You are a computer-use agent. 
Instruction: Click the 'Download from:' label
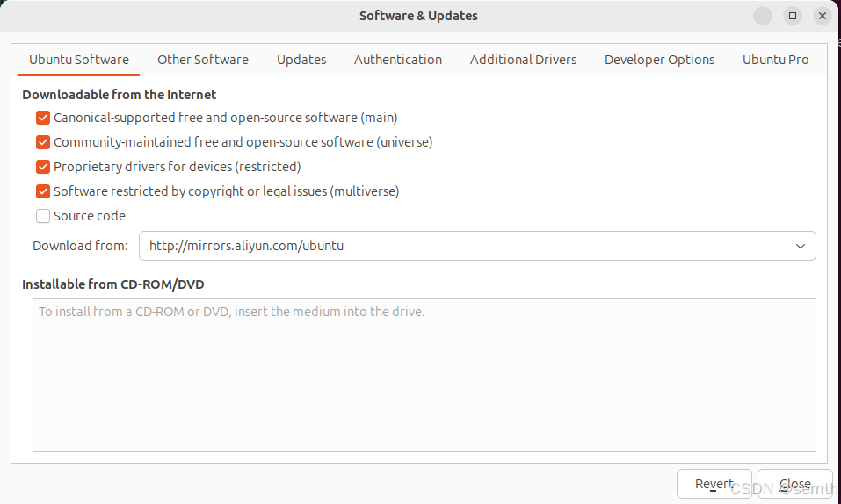click(81, 246)
